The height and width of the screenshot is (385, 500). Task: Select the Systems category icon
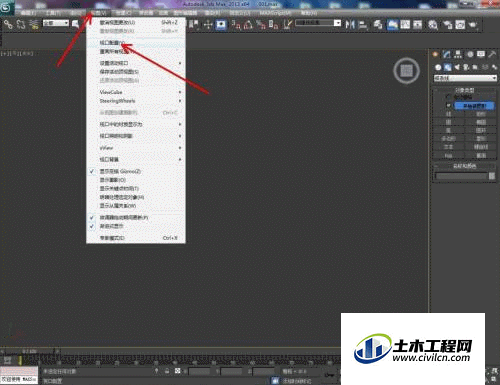494,67
